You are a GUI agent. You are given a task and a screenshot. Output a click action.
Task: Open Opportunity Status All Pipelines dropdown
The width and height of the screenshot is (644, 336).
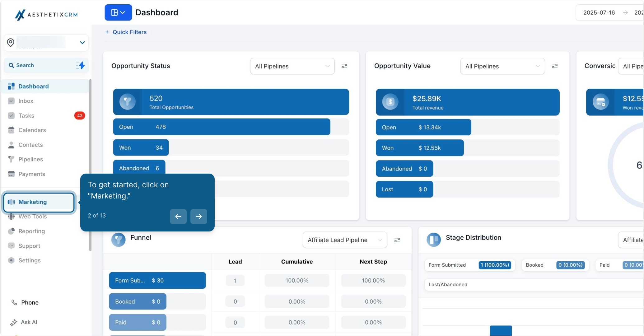292,66
